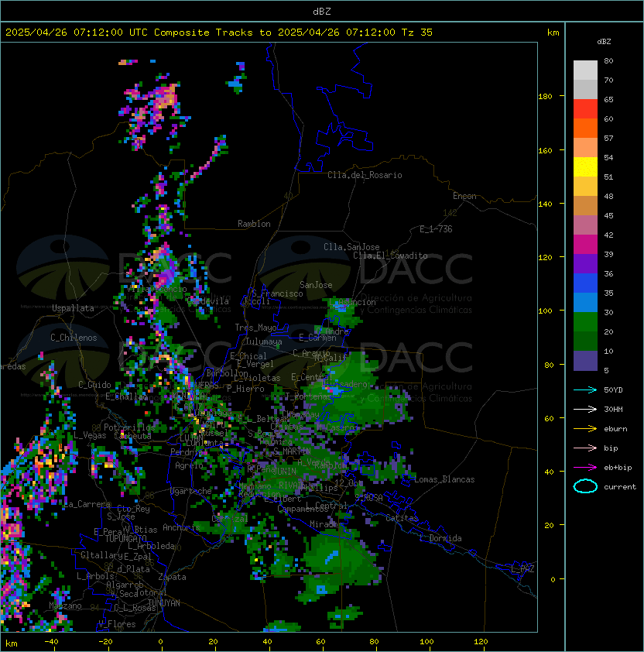This screenshot has height=652, width=644.
Task: Click the 30HM legend label
Action: 613,409
